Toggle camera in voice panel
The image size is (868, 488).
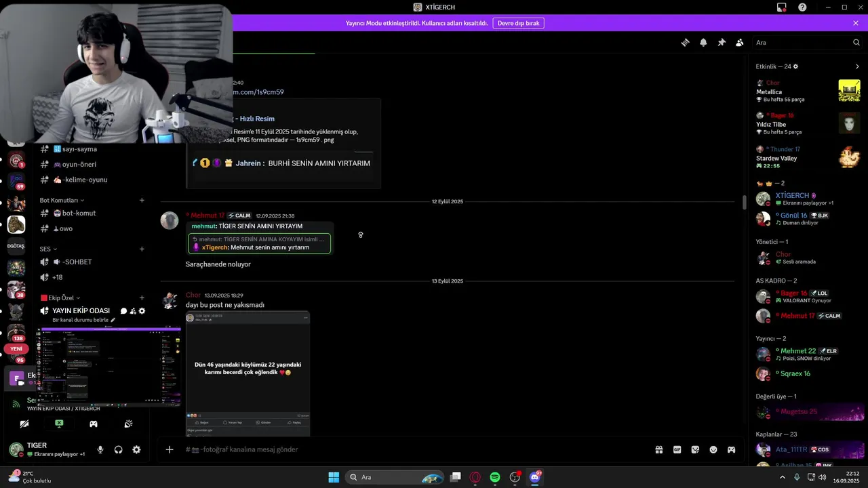coord(24,424)
